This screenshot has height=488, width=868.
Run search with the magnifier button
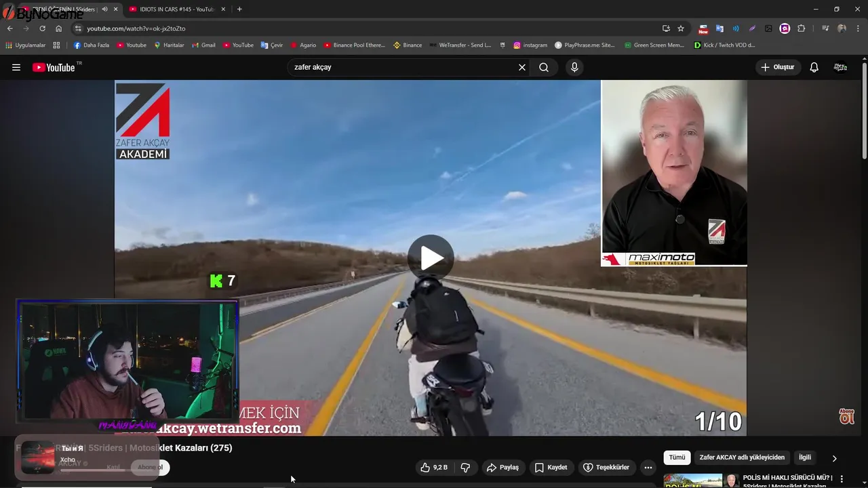(x=544, y=67)
